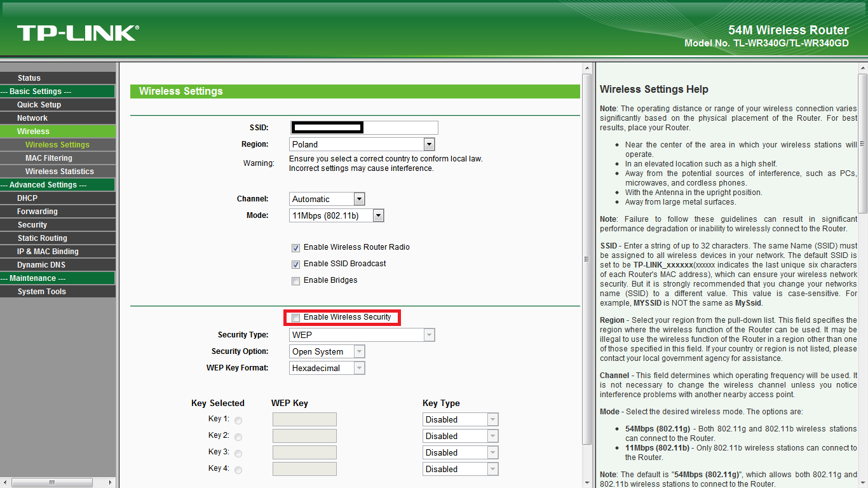Uncheck the Enable SSID Broadcast checkbox
Image resolution: width=868 pixels, height=488 pixels.
(295, 264)
